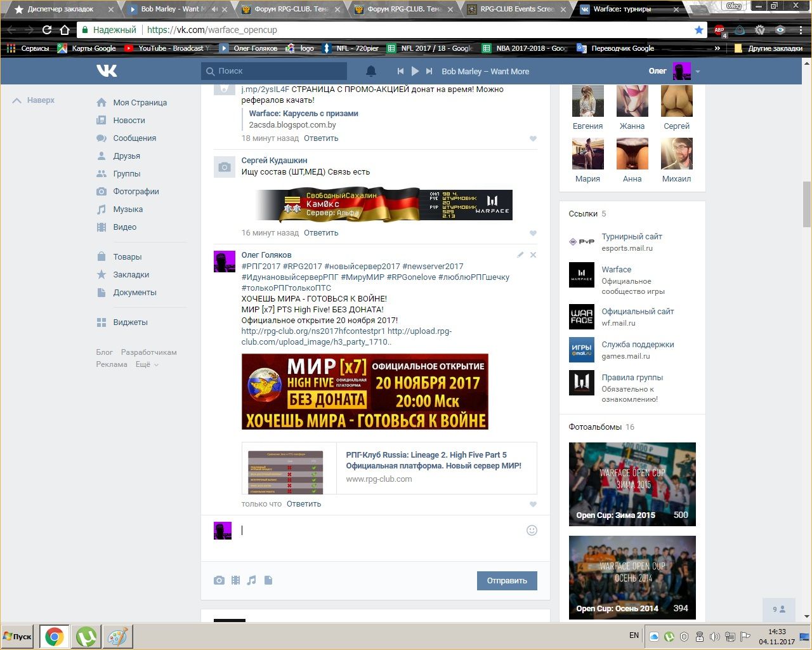Open the friends online chat counter
The width and height of the screenshot is (812, 650).
click(779, 609)
